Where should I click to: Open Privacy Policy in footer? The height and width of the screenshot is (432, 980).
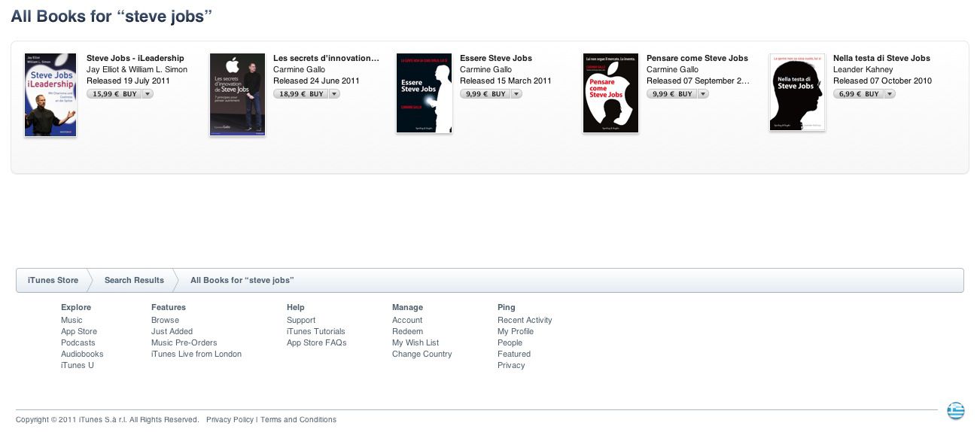pos(230,420)
